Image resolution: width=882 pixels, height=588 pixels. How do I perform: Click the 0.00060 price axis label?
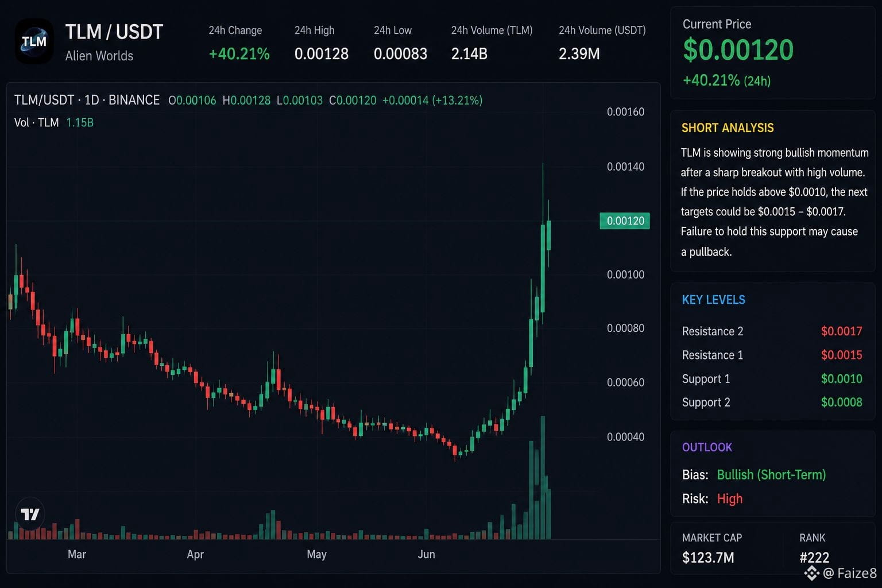625,382
